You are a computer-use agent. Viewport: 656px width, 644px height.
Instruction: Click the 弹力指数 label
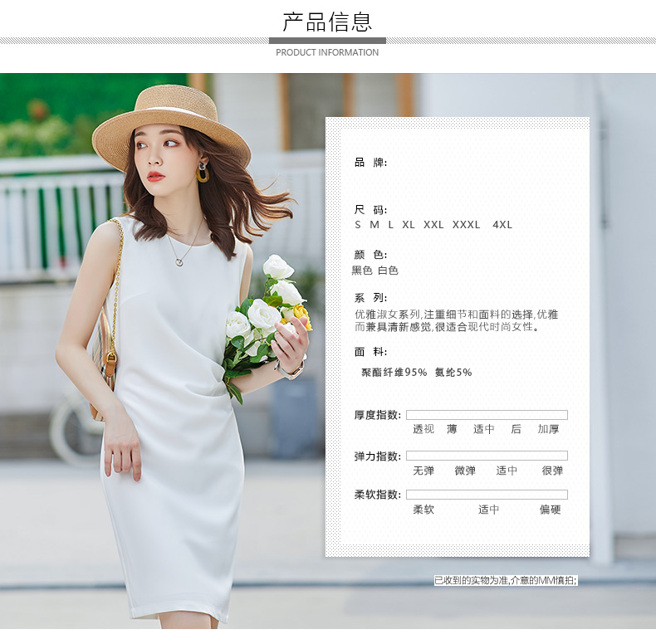click(377, 456)
